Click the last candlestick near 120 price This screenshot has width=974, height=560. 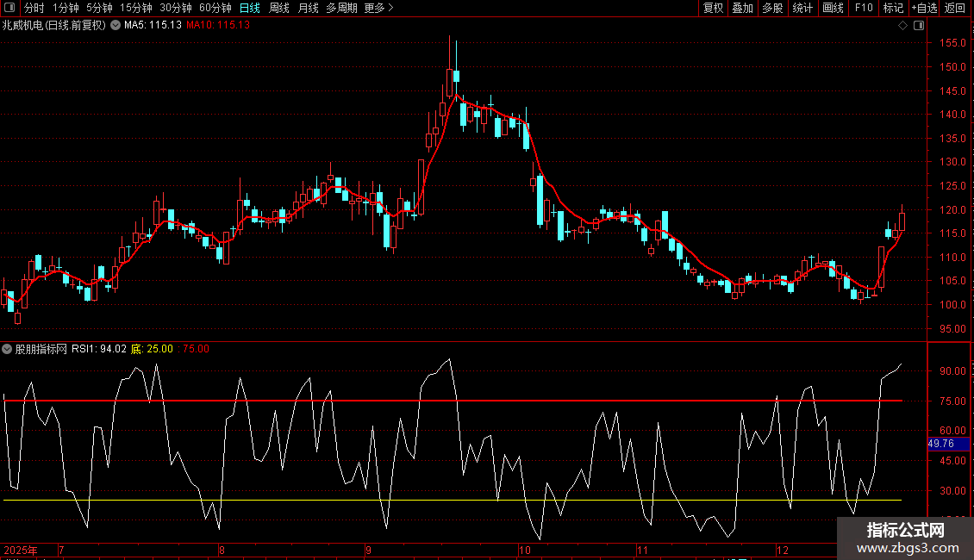902,221
